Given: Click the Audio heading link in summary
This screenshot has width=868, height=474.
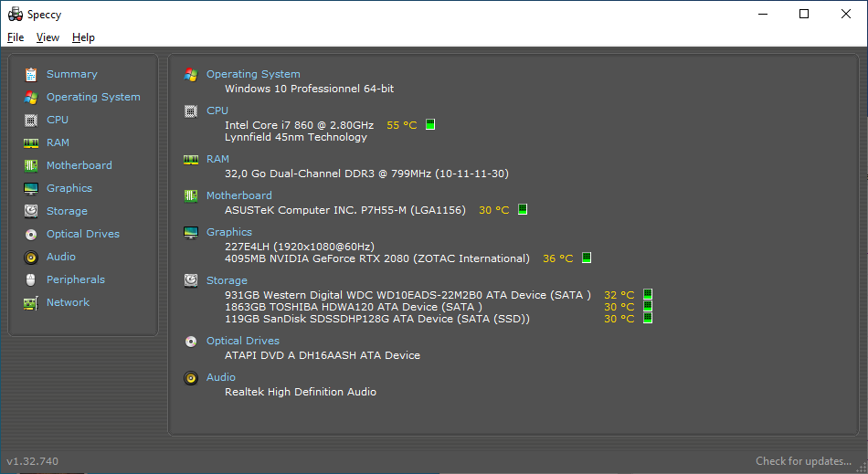Looking at the screenshot, I should point(221,377).
